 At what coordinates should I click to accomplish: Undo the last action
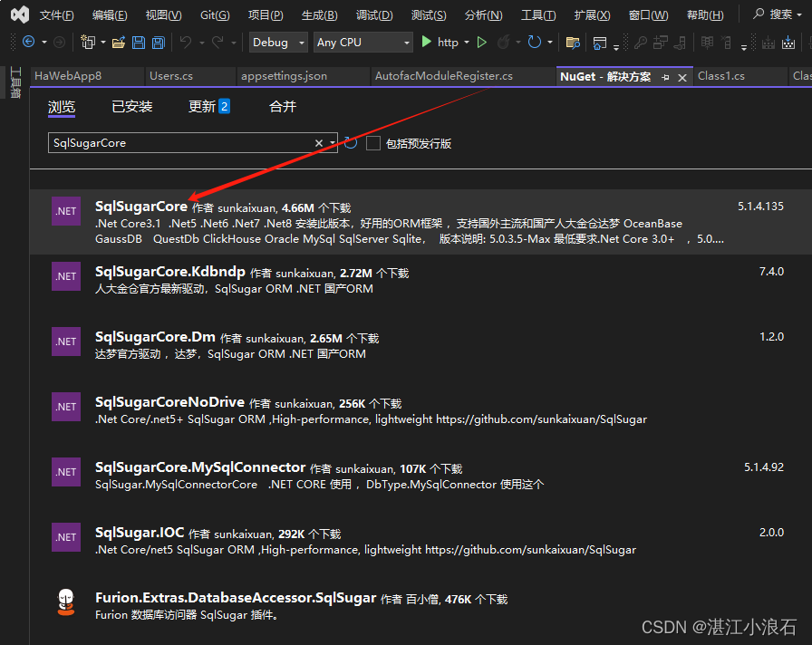186,42
